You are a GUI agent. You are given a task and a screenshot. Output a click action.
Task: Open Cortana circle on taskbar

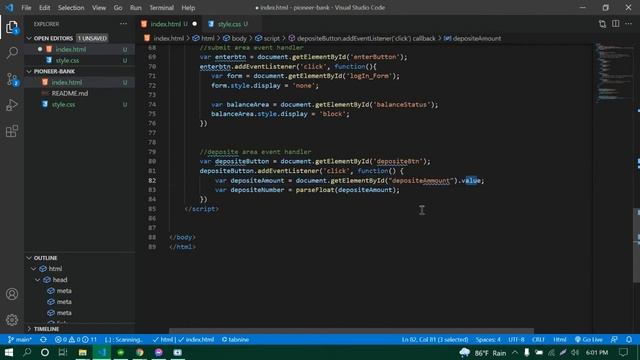pyautogui.click(x=45, y=352)
